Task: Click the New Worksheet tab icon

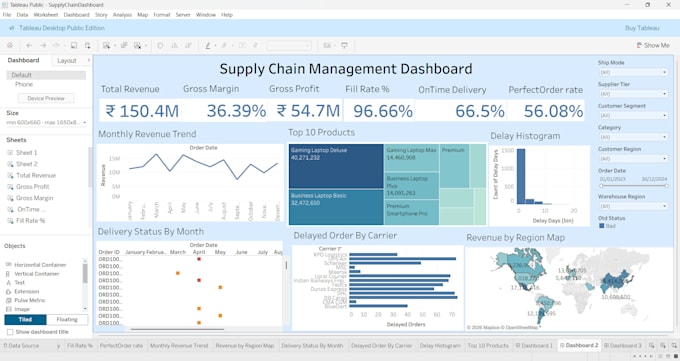Action: point(651,345)
